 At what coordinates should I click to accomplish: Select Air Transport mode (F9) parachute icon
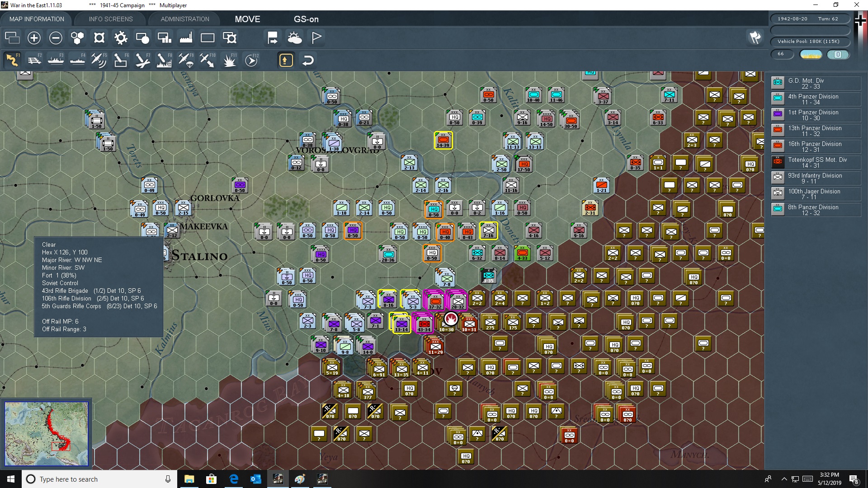(x=186, y=60)
